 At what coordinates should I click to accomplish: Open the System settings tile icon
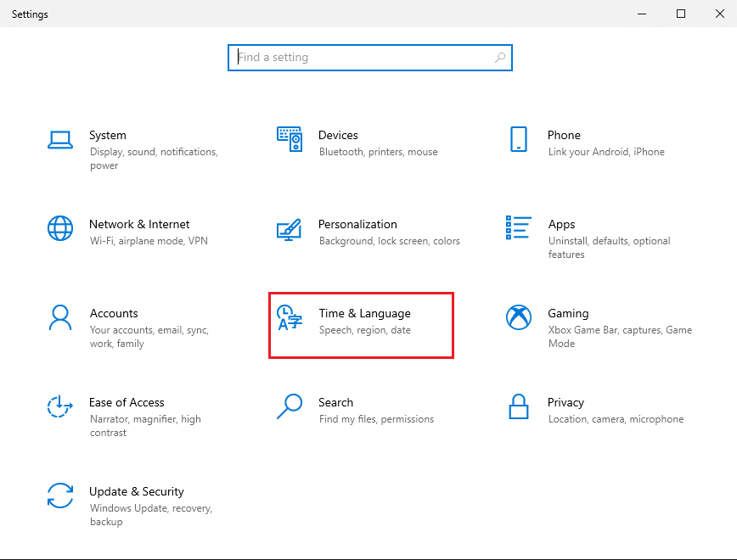tap(59, 141)
